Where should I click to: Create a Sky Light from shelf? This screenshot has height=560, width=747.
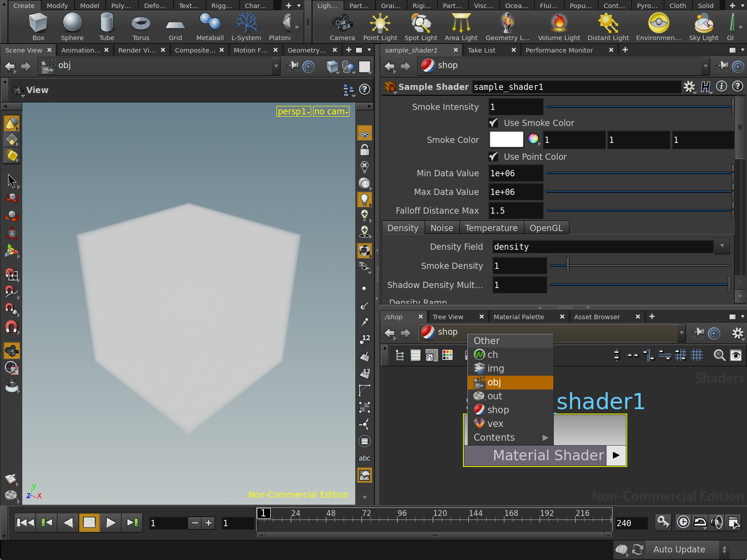[703, 27]
